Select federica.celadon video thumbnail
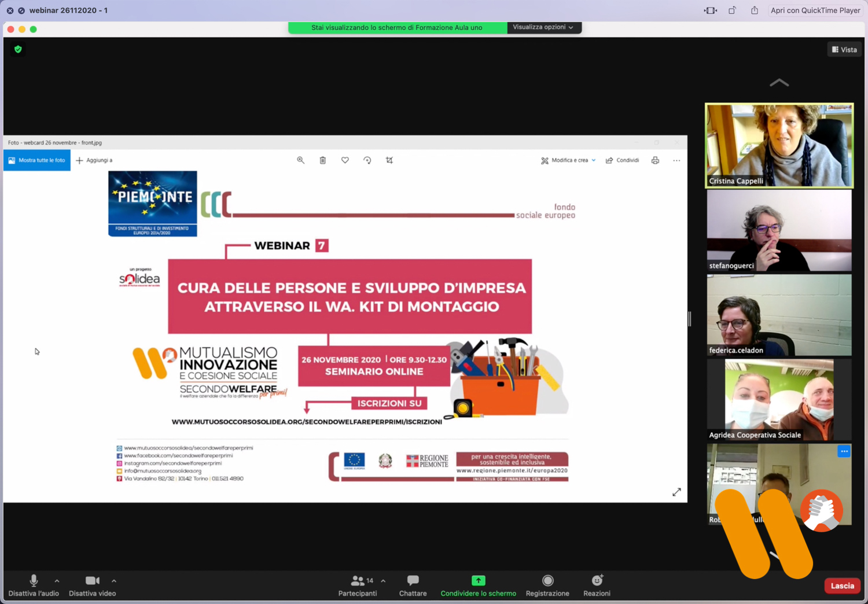The image size is (868, 604). [x=779, y=315]
